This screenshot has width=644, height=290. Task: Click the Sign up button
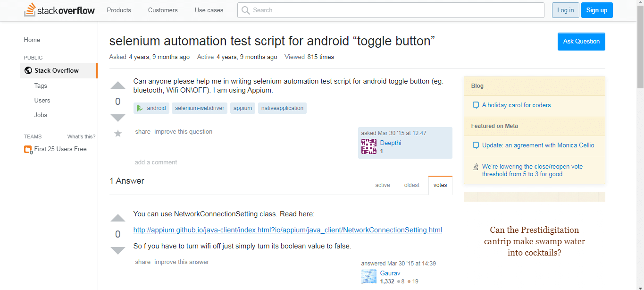596,9
